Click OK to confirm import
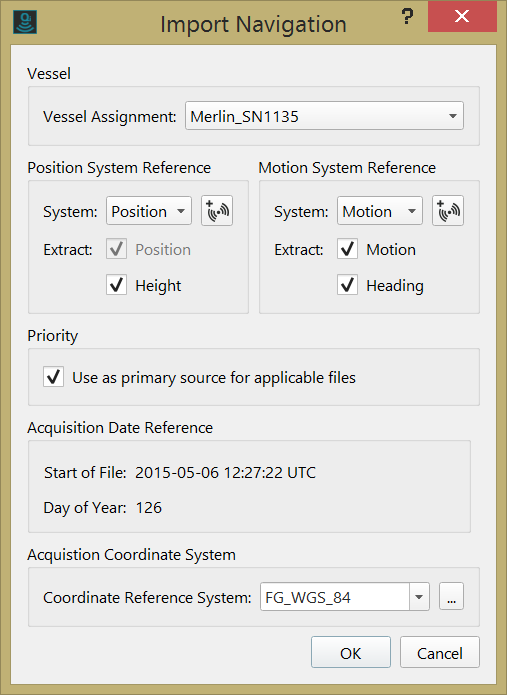 (351, 652)
